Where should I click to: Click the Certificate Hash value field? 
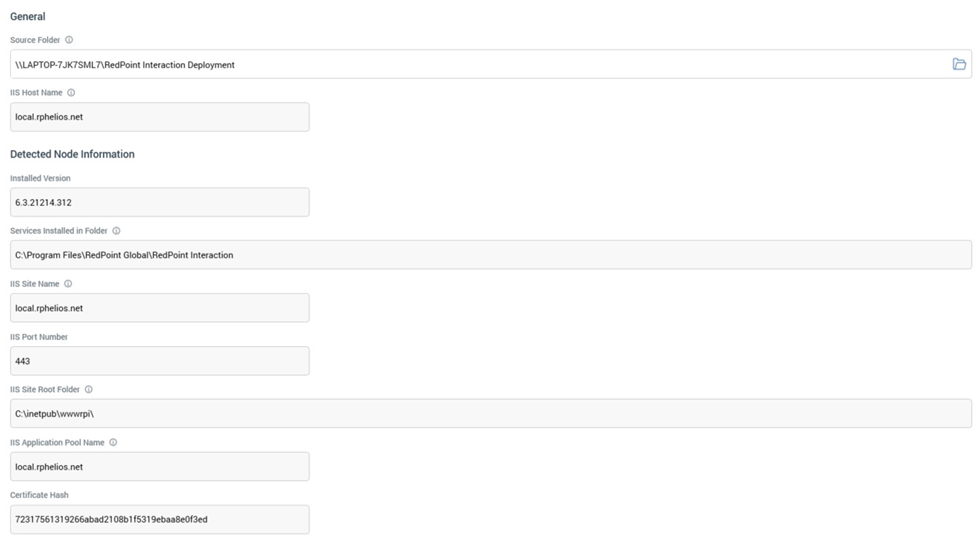pos(159,520)
